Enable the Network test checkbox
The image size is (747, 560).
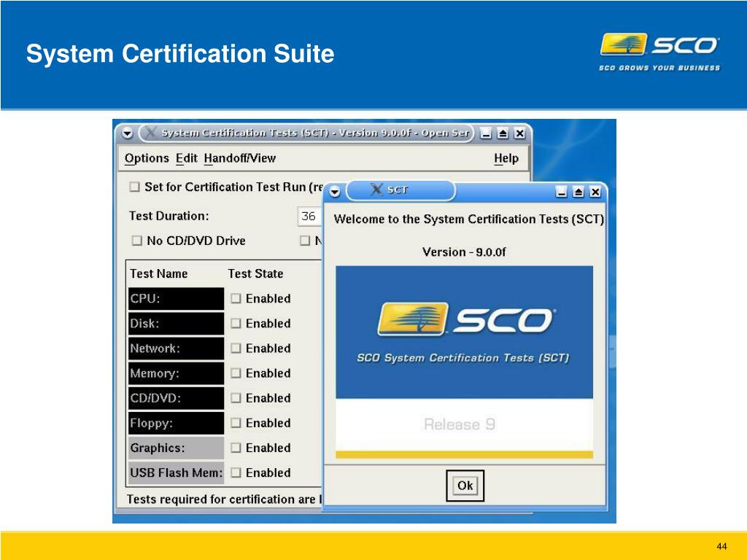tap(236, 348)
